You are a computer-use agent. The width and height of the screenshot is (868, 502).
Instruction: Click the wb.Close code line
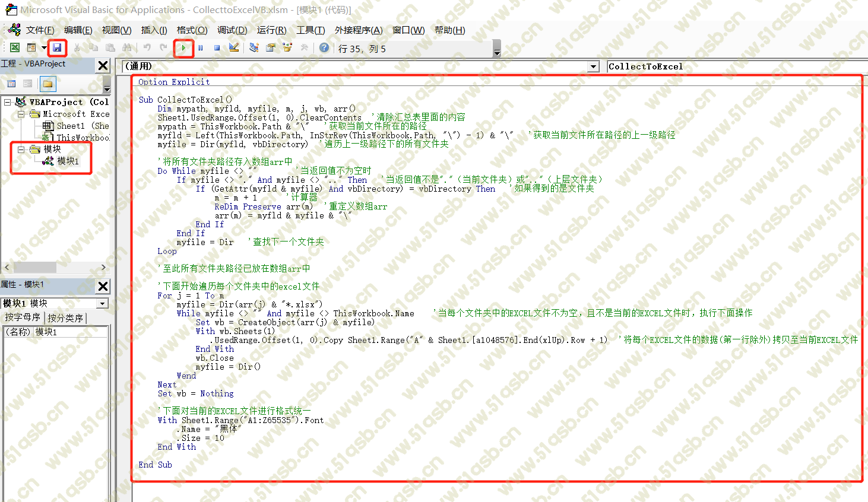214,358
